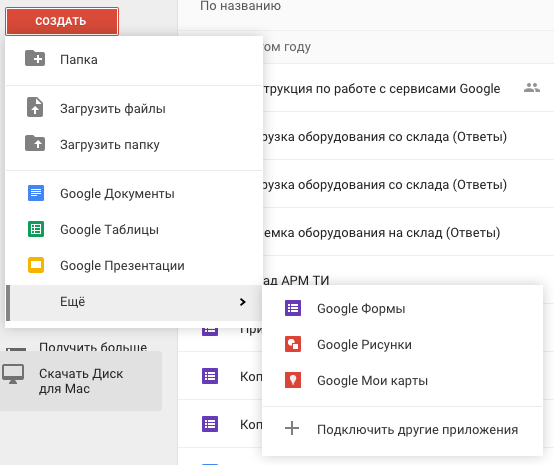Screen dimensions: 554x465
Task: Click the По названию sort header
Action: coord(240,6)
